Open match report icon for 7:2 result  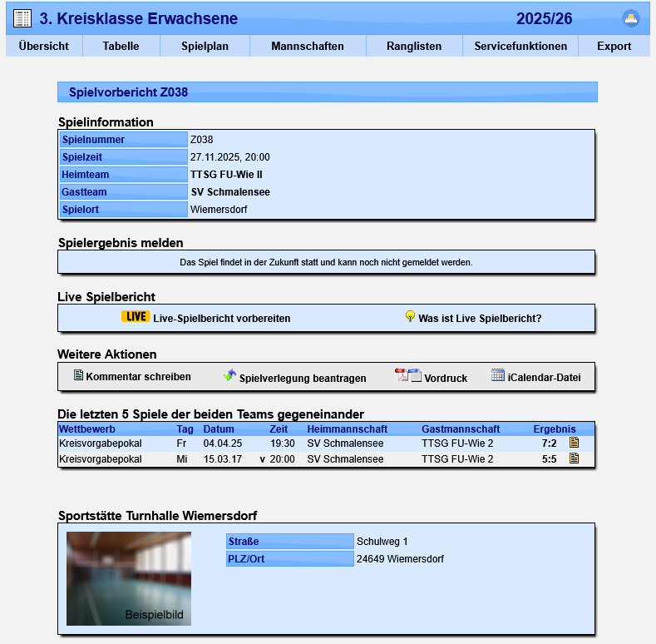coord(574,443)
